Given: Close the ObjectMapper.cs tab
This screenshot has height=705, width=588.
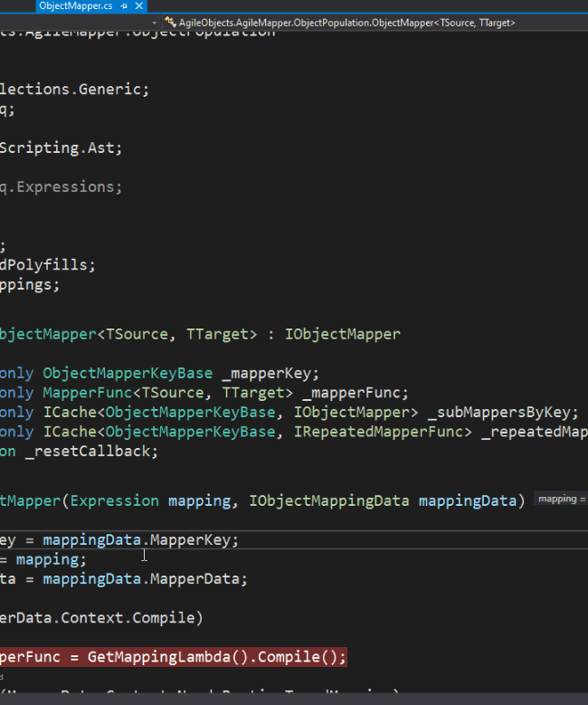Looking at the screenshot, I should [x=138, y=6].
